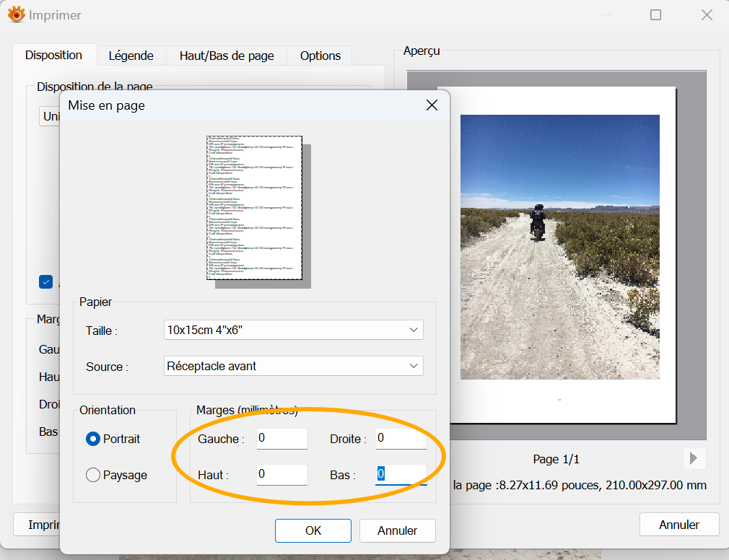Image resolution: width=729 pixels, height=560 pixels.
Task: Maximize the Imprimer window
Action: pyautogui.click(x=655, y=15)
